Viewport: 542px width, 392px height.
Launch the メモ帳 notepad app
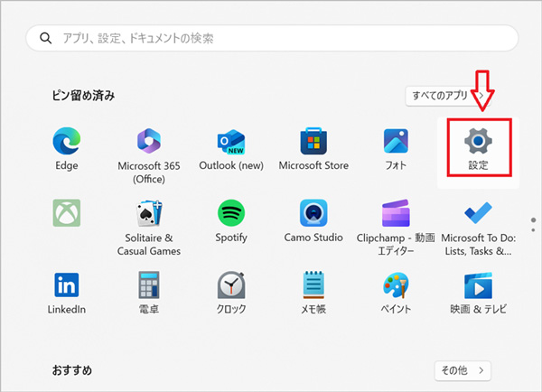pyautogui.click(x=313, y=285)
